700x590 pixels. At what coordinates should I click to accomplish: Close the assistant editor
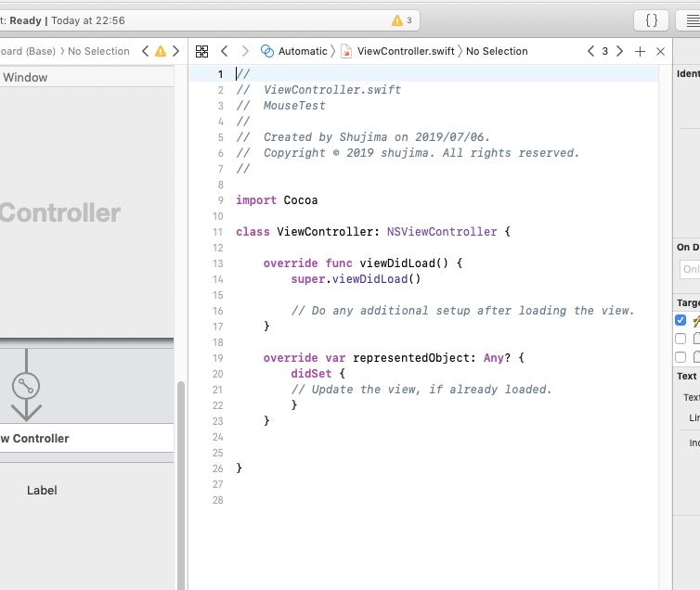pyautogui.click(x=661, y=52)
